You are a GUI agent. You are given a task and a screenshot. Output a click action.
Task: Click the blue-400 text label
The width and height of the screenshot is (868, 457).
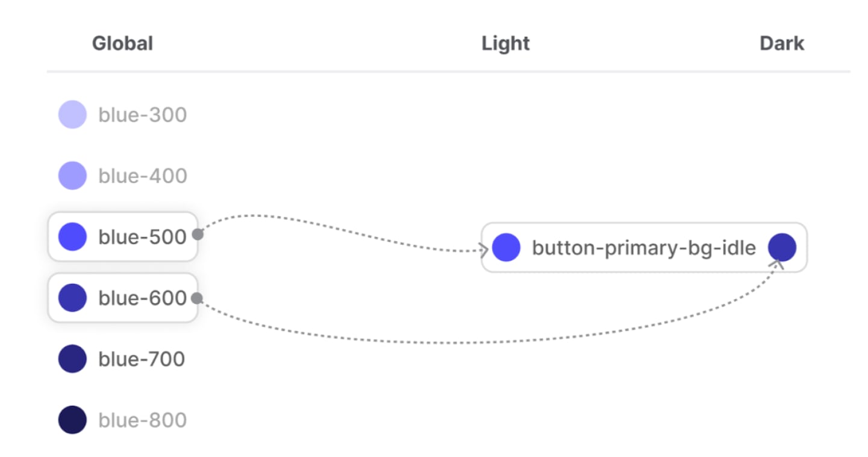pyautogui.click(x=142, y=176)
